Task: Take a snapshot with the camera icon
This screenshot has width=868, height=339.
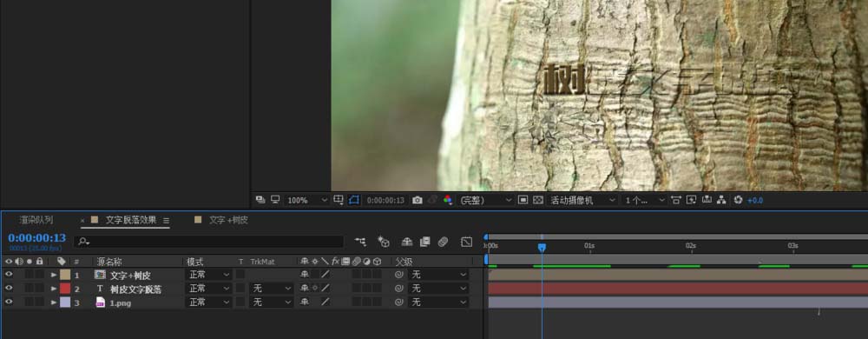Action: tap(418, 200)
